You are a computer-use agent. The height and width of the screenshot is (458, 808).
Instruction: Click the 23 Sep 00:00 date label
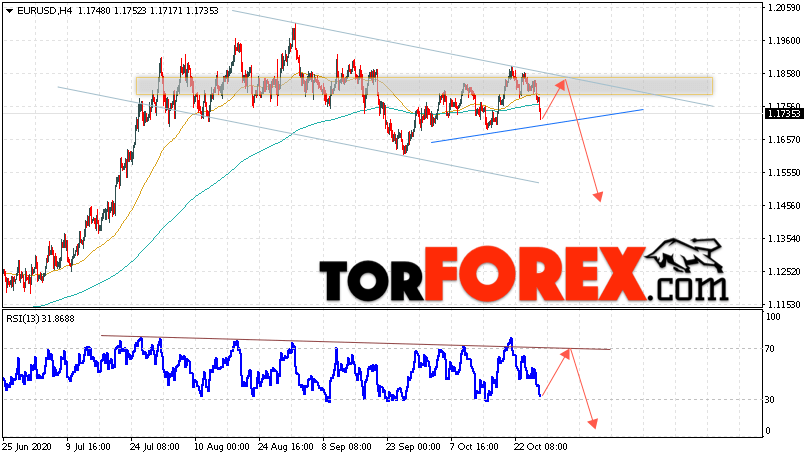[x=413, y=447]
